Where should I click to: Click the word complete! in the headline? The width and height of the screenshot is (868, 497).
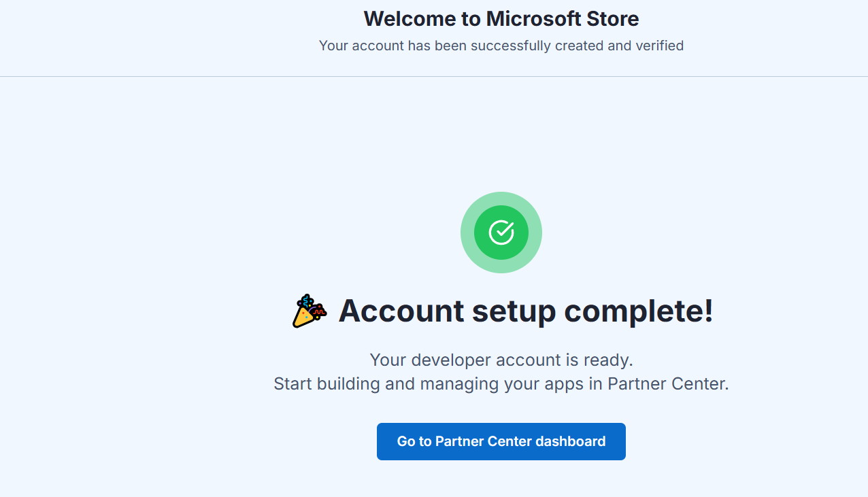pyautogui.click(x=639, y=311)
